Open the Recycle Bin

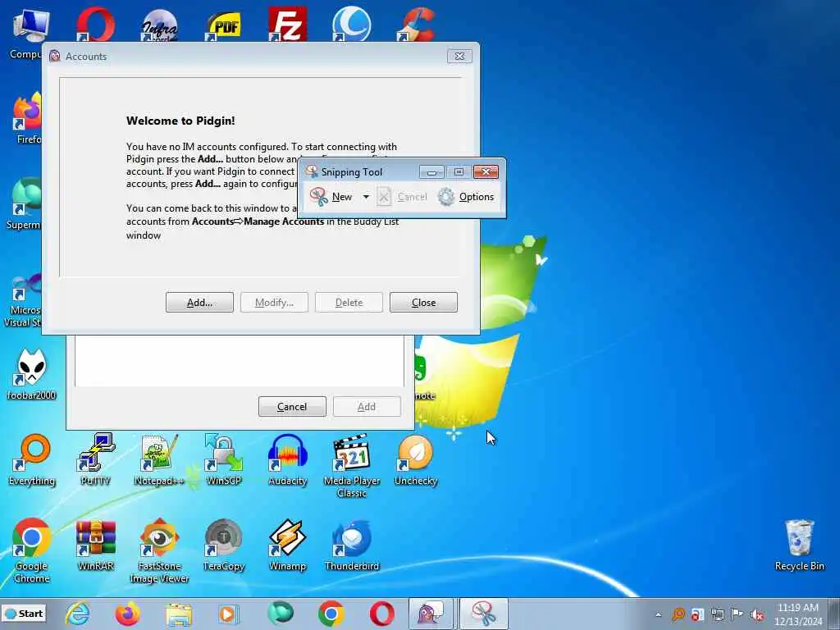pos(799,546)
